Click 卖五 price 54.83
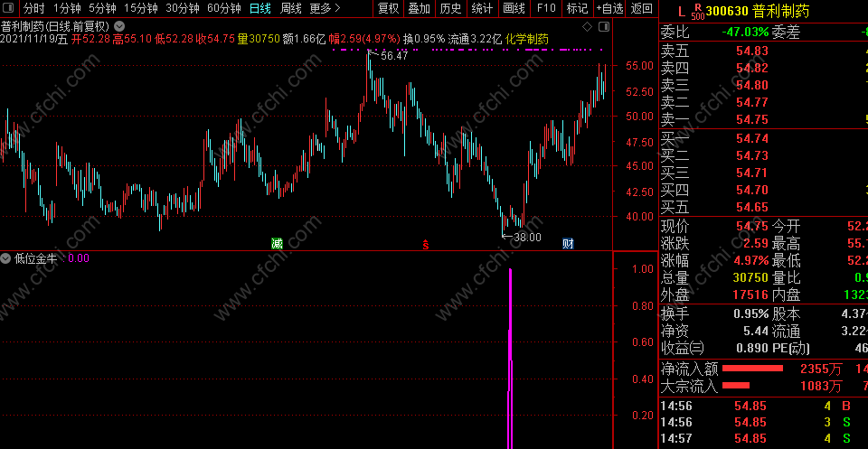The height and width of the screenshot is (449, 868). (751, 51)
